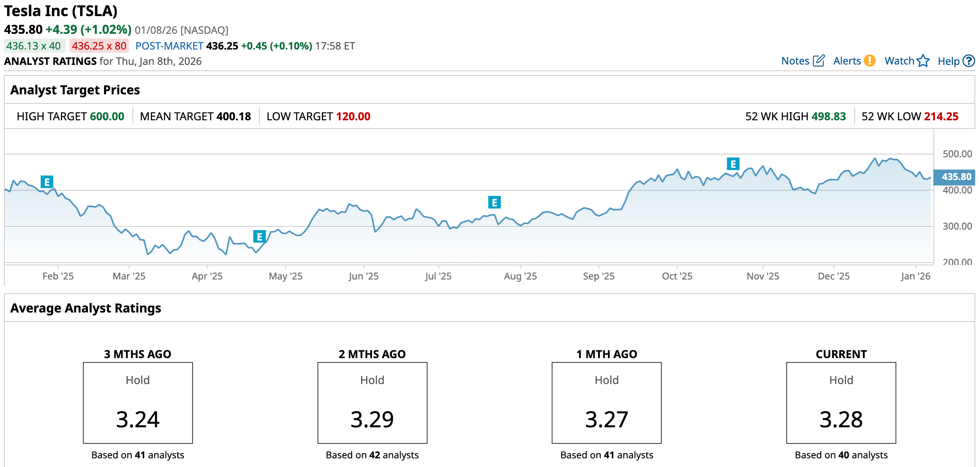Select the CURRENT Hold rating box
The width and height of the screenshot is (980, 467).
(x=841, y=403)
